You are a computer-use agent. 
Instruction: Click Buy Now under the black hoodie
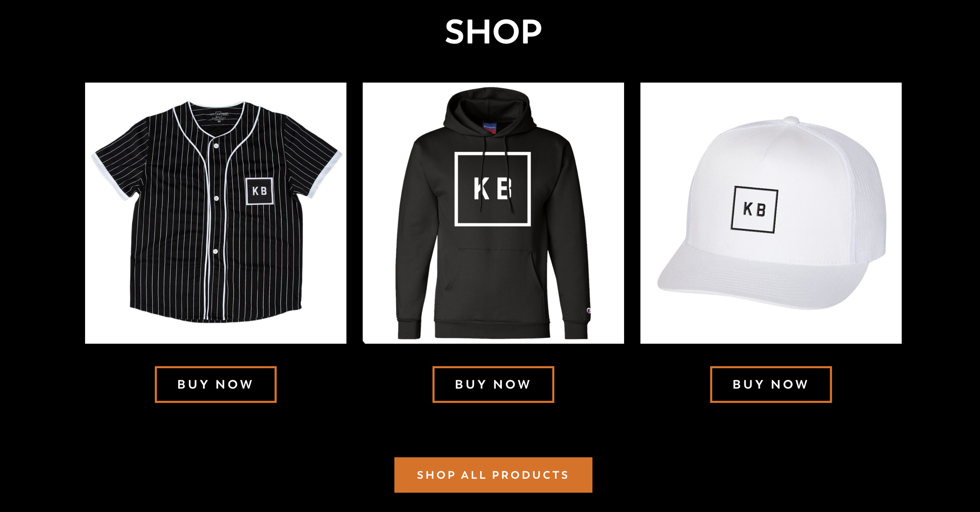pyautogui.click(x=493, y=384)
